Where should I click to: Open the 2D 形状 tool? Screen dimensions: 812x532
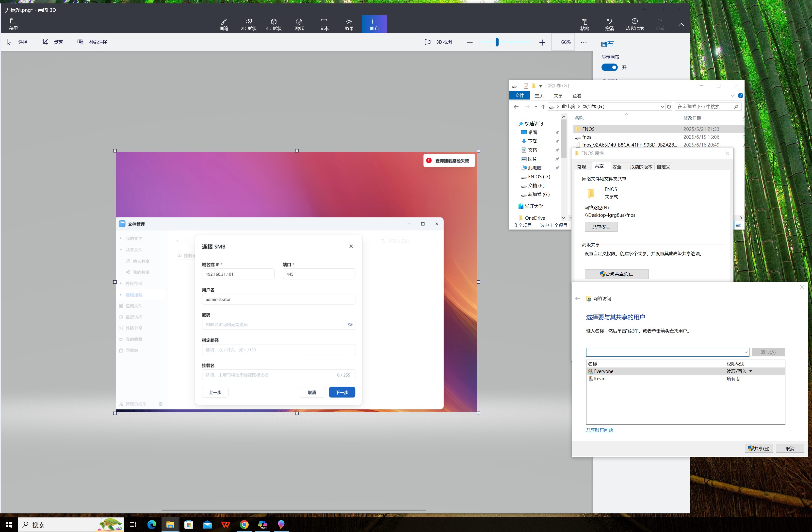pyautogui.click(x=248, y=24)
